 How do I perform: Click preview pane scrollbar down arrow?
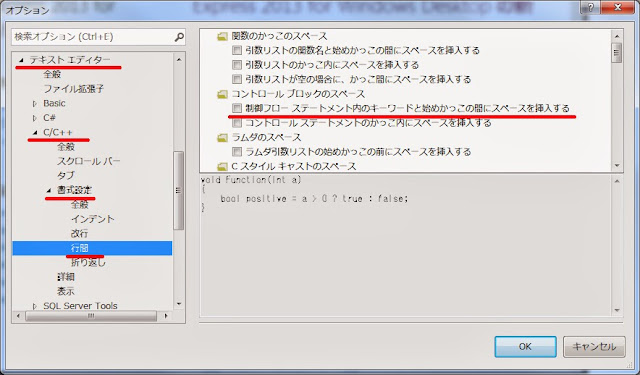[617, 311]
